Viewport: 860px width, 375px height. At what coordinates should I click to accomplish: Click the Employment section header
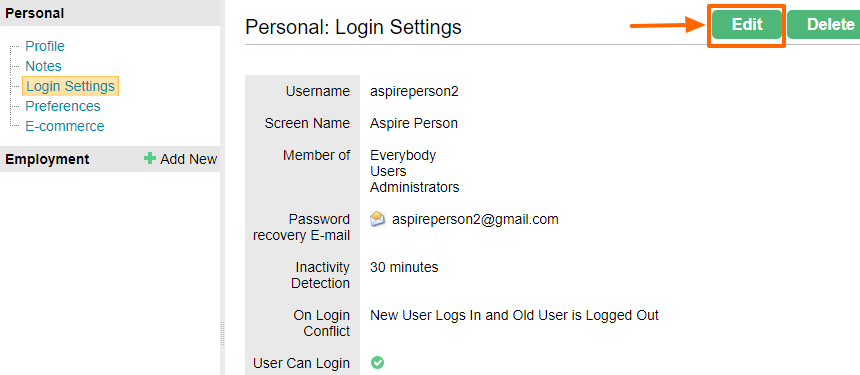click(47, 159)
